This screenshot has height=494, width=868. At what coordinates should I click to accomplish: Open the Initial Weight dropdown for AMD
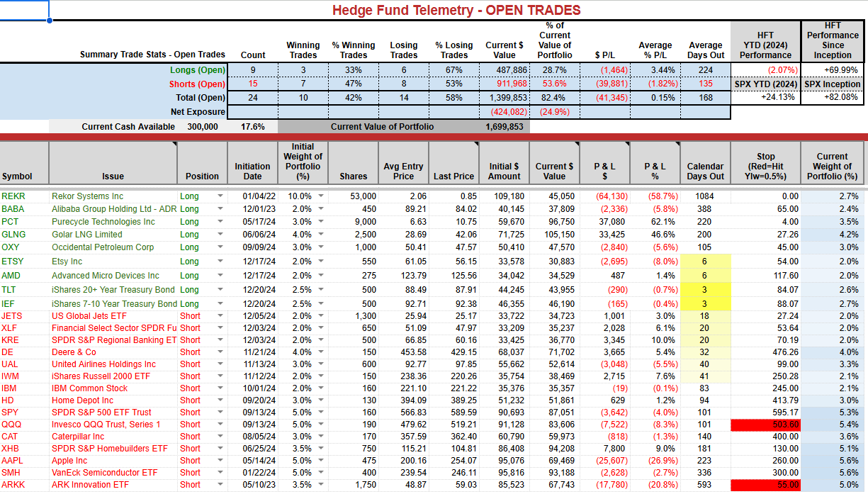[321, 276]
